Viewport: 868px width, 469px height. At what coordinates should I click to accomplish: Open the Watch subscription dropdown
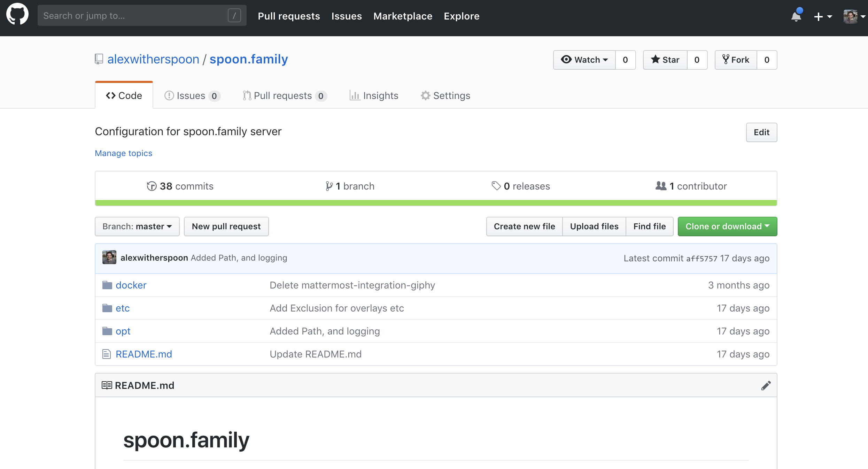pos(584,60)
